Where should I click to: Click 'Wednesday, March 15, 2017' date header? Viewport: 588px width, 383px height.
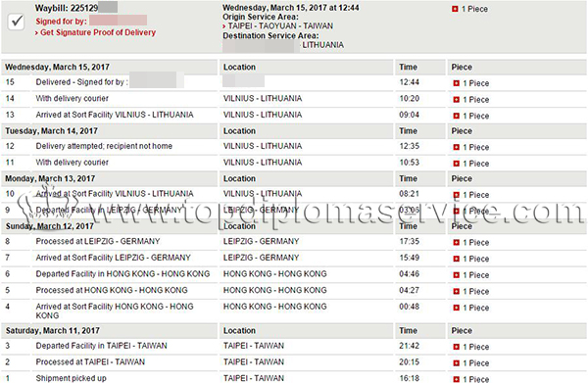57,67
